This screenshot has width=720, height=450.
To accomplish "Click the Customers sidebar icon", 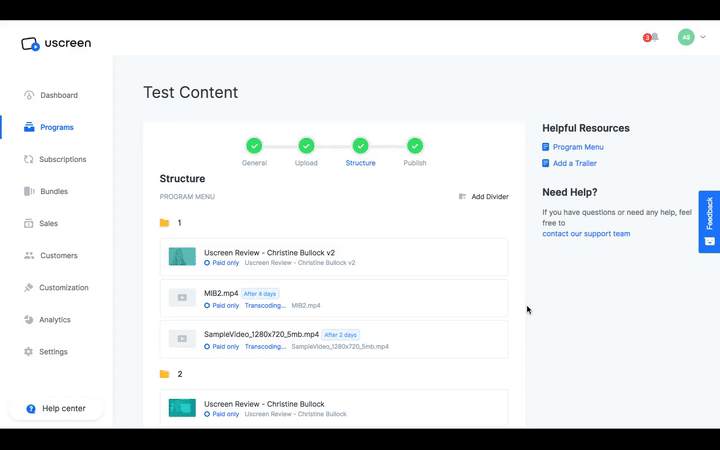I will (29, 255).
